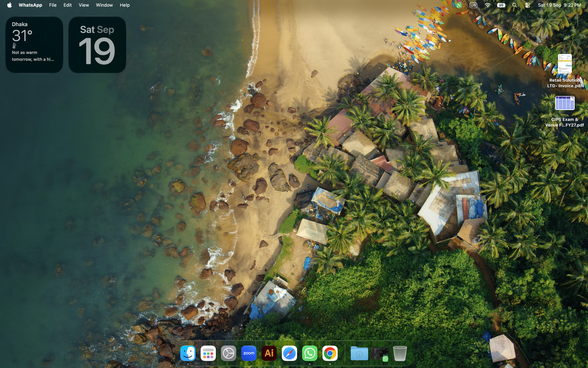Open Spotlight search magnifier
The height and width of the screenshot is (368, 588).
514,5
